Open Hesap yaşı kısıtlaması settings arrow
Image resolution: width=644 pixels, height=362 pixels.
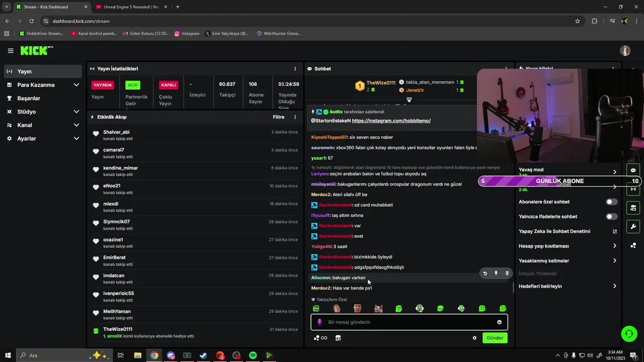point(614,246)
